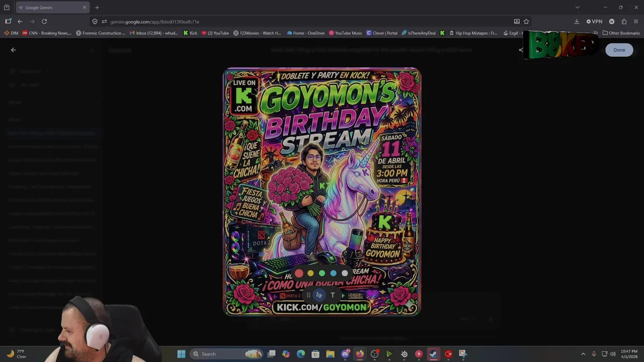Click the taskbar Search box
644x362 pixels.
coord(227,354)
